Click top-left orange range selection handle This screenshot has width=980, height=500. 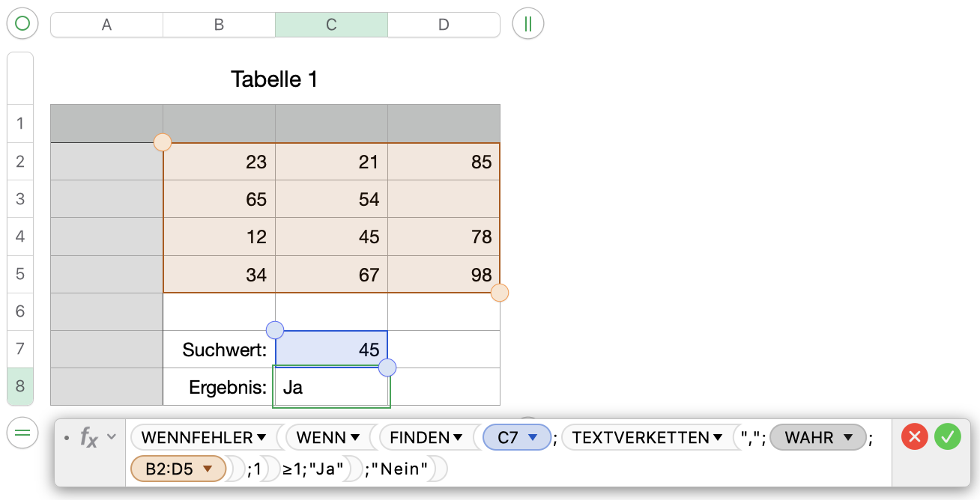click(x=163, y=142)
